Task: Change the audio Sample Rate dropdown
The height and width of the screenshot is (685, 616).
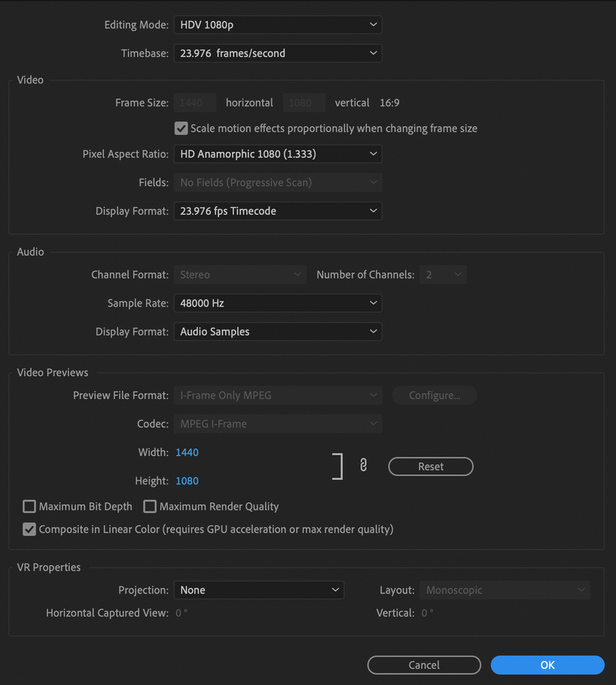Action: pos(278,303)
